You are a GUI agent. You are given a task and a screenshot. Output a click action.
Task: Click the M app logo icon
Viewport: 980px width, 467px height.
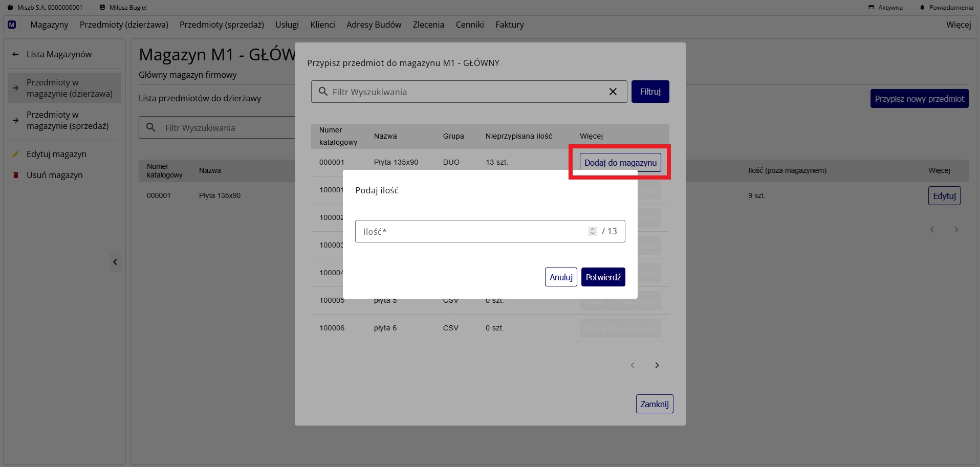(12, 25)
